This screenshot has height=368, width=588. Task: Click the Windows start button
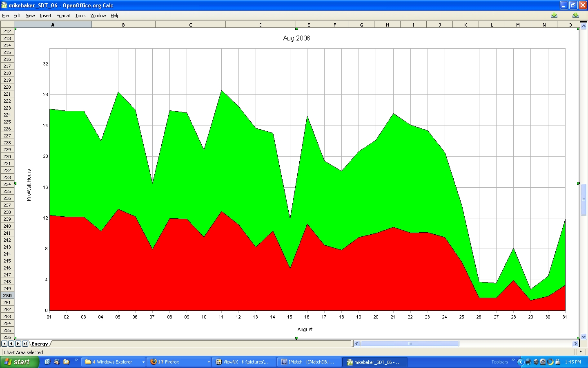click(x=19, y=362)
